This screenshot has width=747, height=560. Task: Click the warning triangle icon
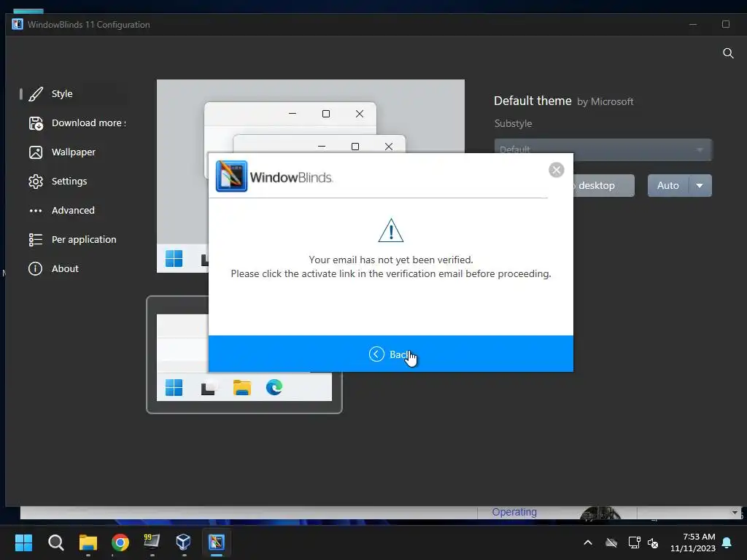(391, 230)
